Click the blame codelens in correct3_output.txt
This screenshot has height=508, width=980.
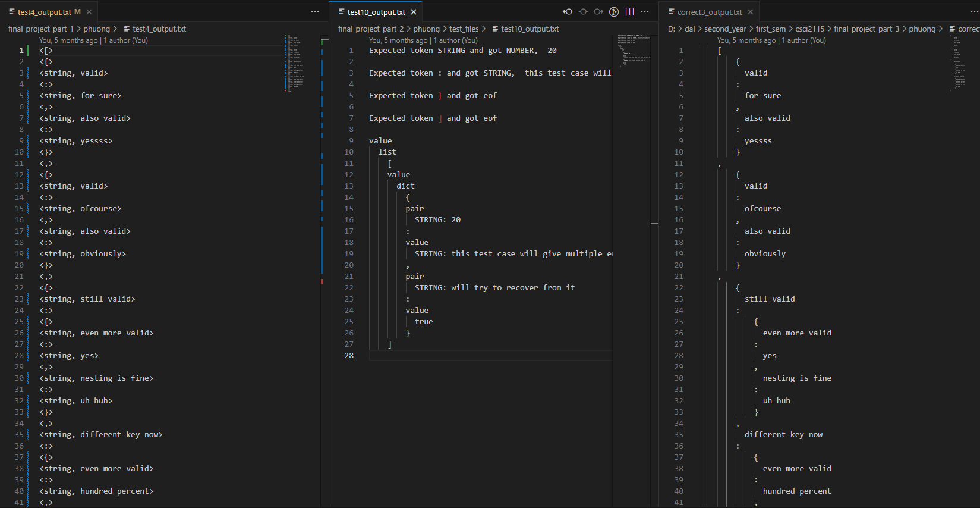(x=771, y=40)
